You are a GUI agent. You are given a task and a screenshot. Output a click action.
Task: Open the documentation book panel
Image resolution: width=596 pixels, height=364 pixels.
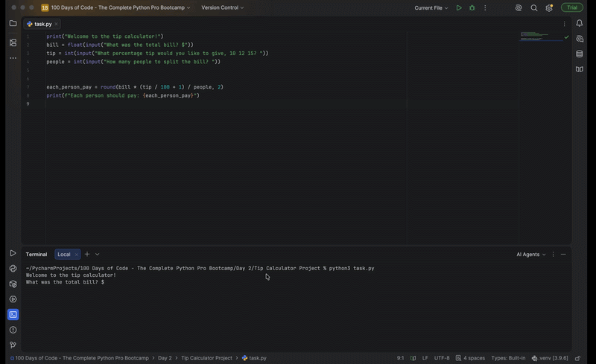tap(580, 69)
